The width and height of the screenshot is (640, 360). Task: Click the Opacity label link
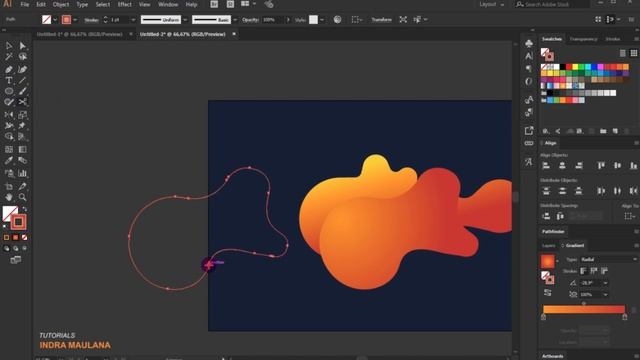point(250,20)
